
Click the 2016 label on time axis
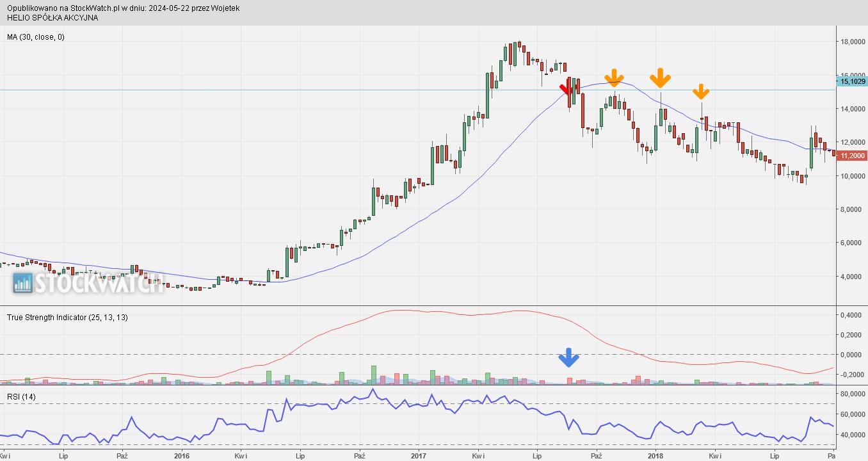(182, 457)
